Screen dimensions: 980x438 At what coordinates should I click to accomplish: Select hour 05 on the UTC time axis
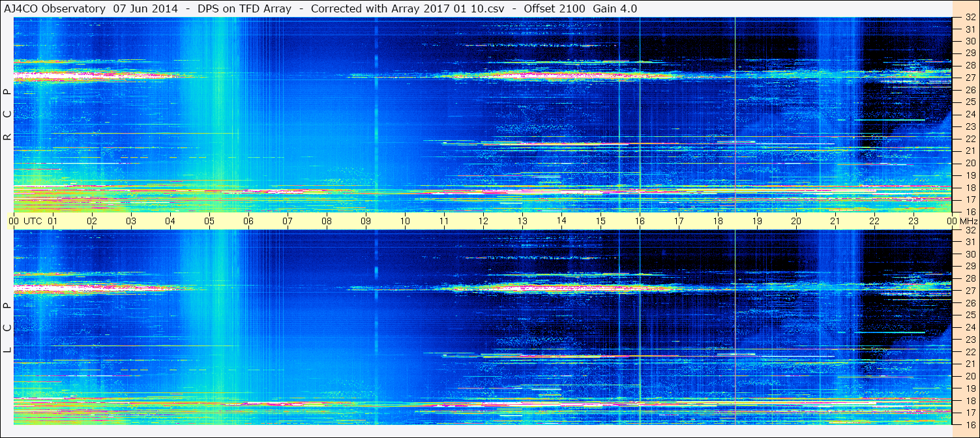click(x=209, y=221)
